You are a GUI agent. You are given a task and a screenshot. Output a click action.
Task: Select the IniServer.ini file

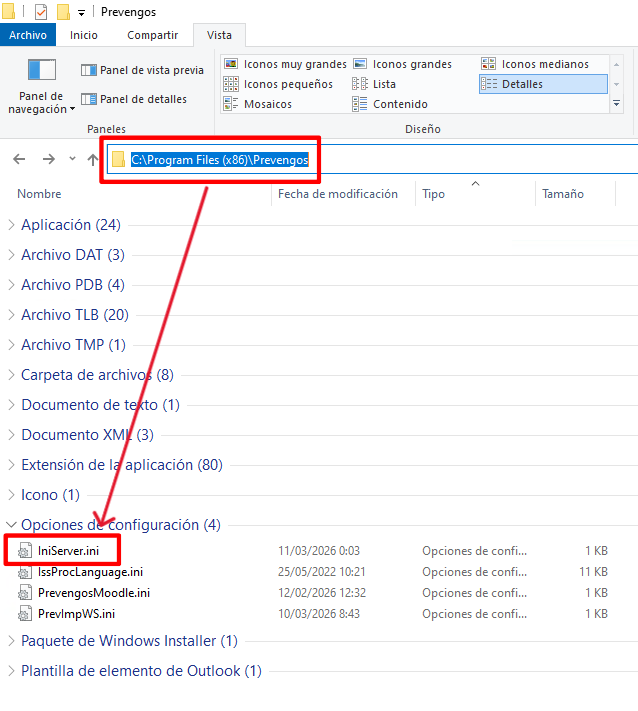(68, 551)
